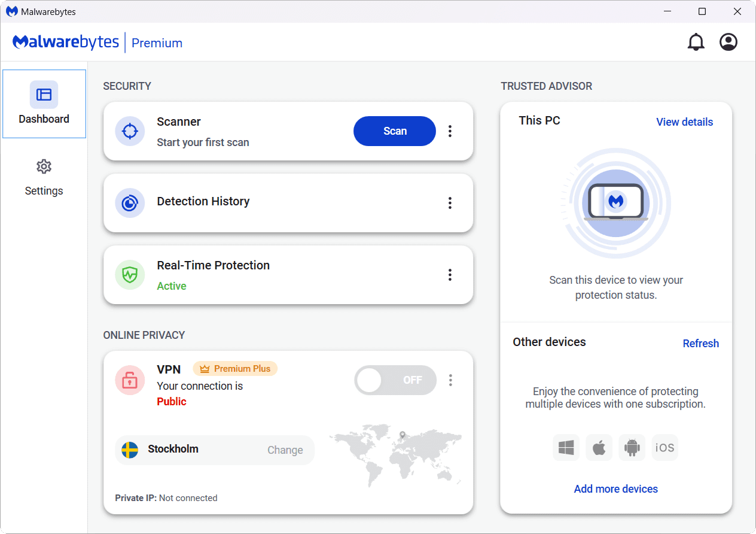Click Scan this device protection status text
This screenshot has width=756, height=534.
pos(616,287)
